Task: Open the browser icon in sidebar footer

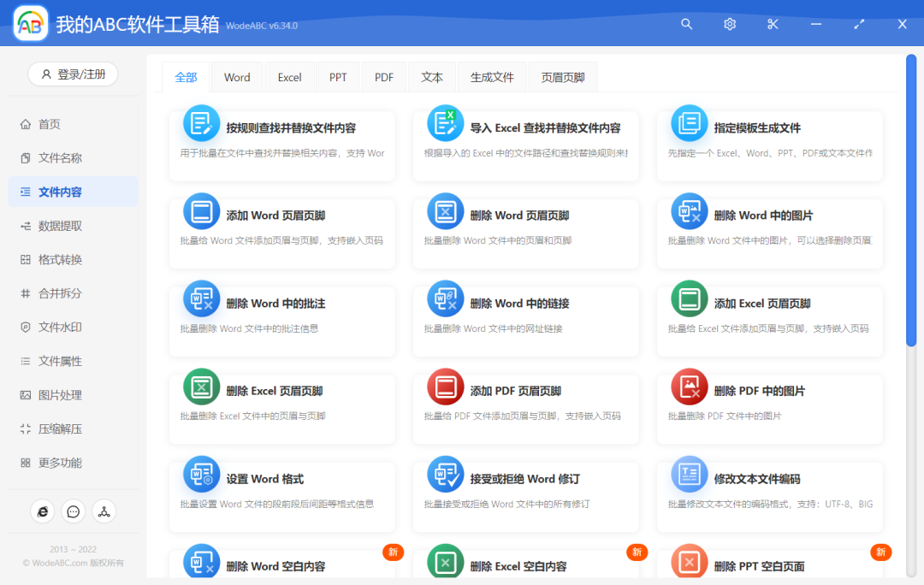Action: (x=43, y=511)
